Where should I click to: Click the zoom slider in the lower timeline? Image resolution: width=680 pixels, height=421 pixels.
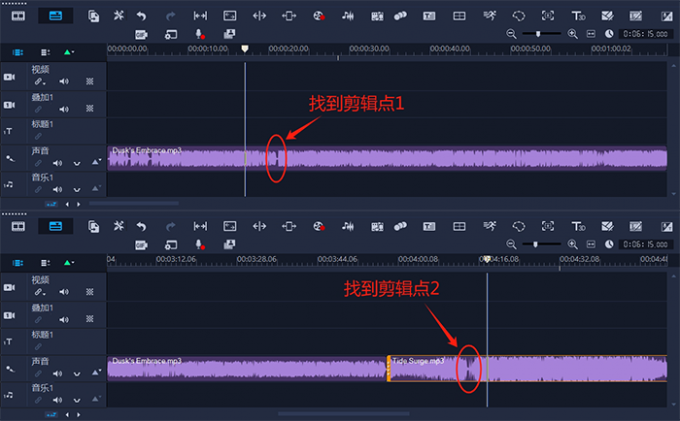pos(542,244)
